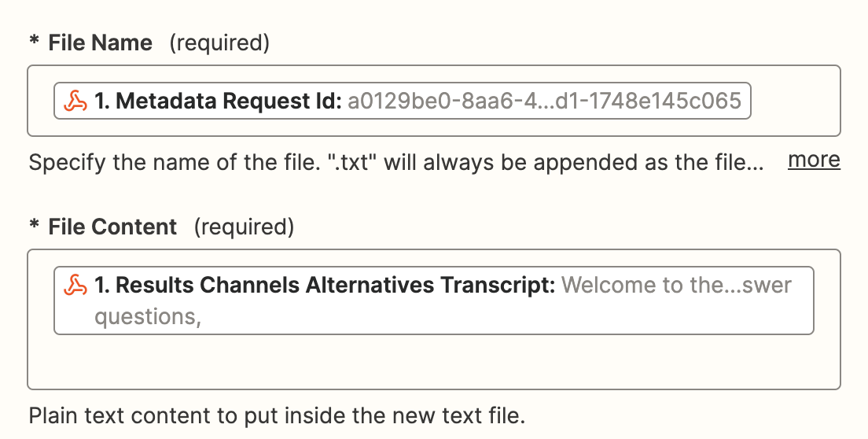Click the a0129be0 request id value text

(544, 101)
